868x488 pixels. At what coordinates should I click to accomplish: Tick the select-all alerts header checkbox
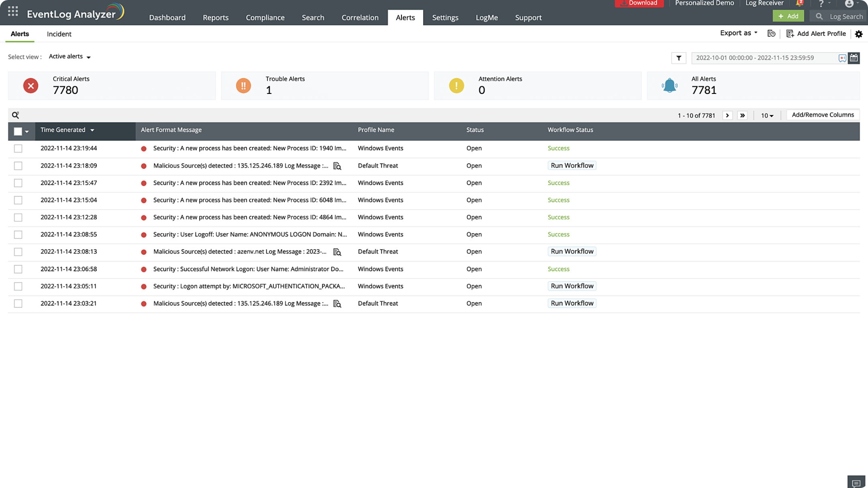click(18, 131)
